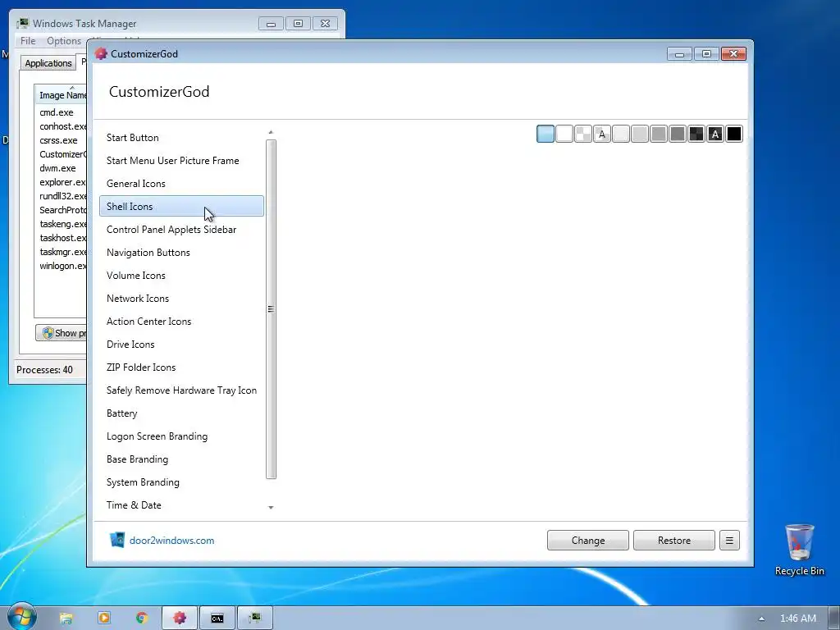Open Control Panel Applets Sidebar category

pos(181,230)
